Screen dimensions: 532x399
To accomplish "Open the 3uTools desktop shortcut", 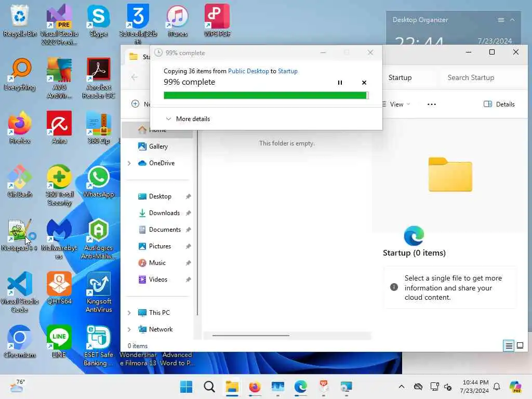I will pyautogui.click(x=138, y=24).
